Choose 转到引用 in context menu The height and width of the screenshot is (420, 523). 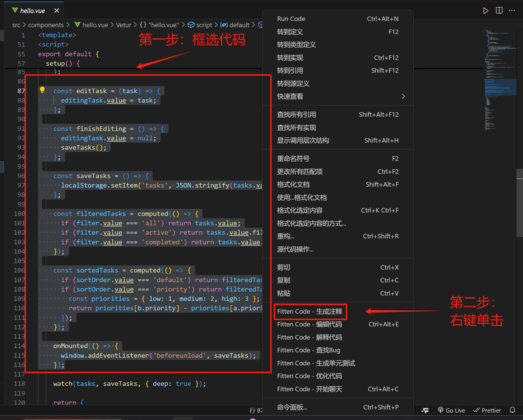click(338, 71)
